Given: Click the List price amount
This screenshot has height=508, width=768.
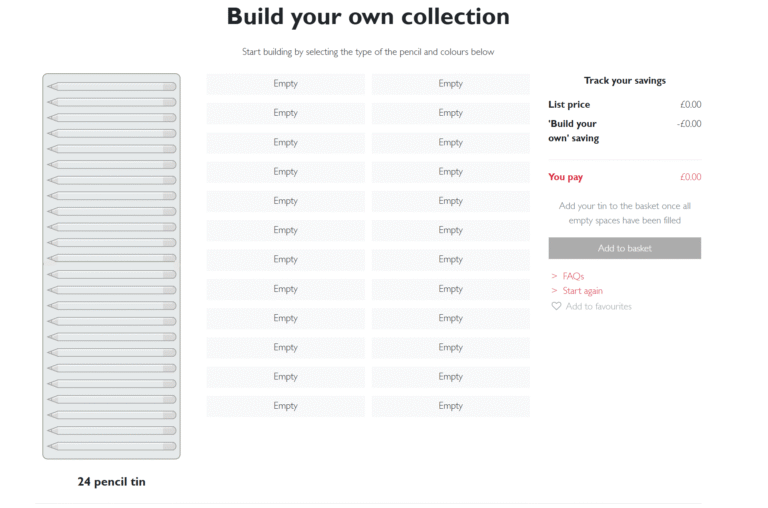Looking at the screenshot, I should 690,104.
